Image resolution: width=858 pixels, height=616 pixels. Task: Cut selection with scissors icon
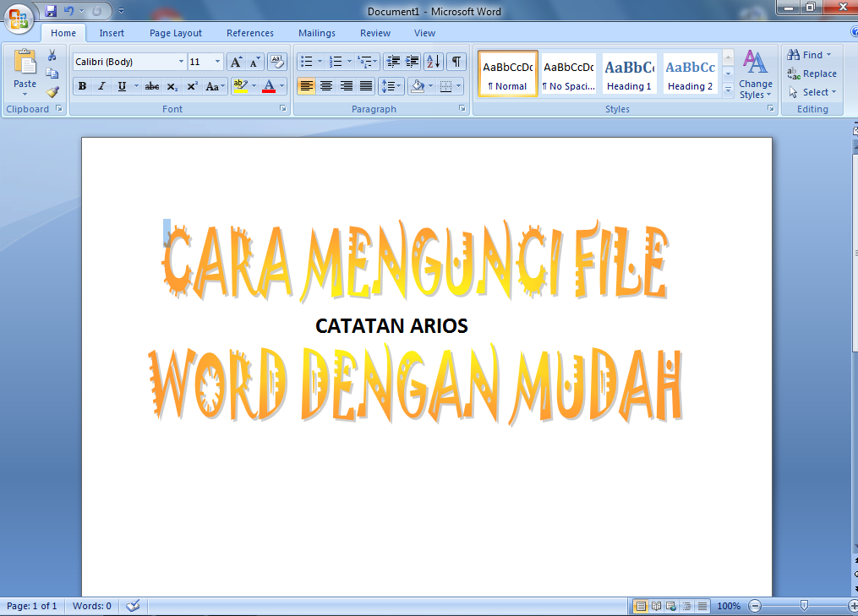point(52,55)
